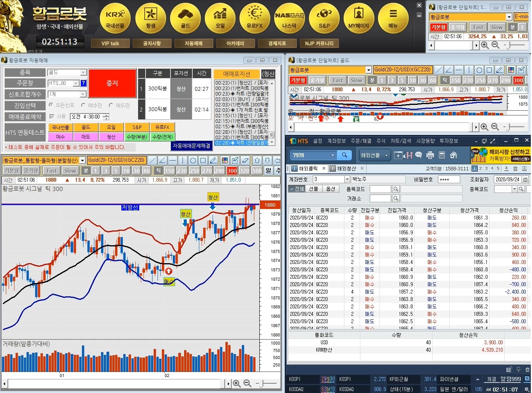Click the 공지사항 button in top bar
The height and width of the screenshot is (393, 532).
pyautogui.click(x=152, y=43)
